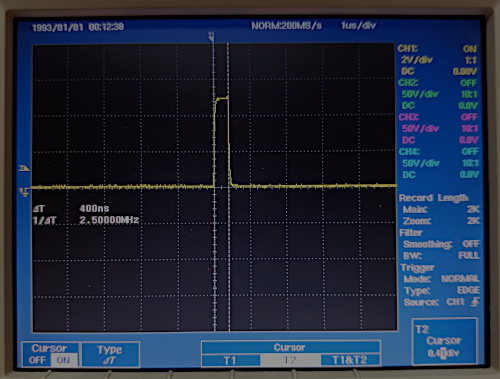Select the T1 cursor option

pyautogui.click(x=231, y=360)
